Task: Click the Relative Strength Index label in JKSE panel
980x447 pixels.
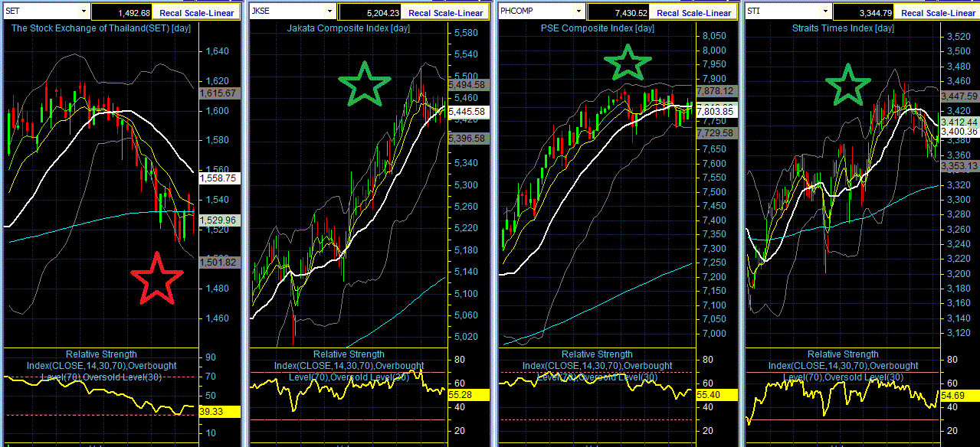Action: [x=349, y=366]
